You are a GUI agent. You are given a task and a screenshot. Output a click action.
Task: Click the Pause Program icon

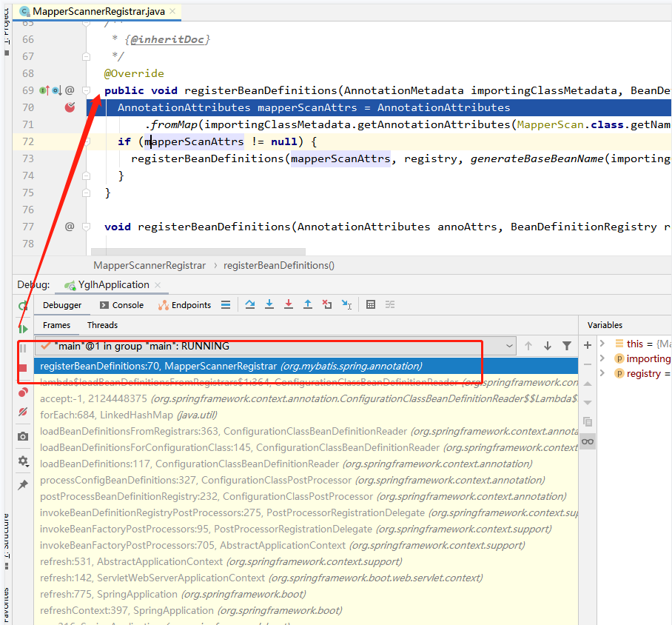click(x=23, y=348)
